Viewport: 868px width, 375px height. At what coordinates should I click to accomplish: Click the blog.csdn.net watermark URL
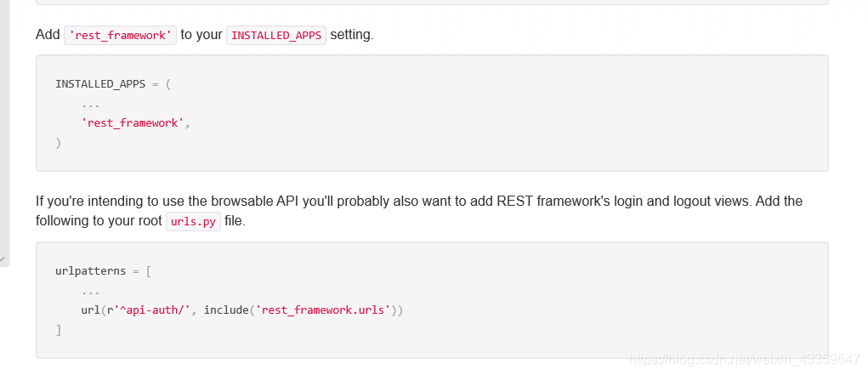(745, 360)
